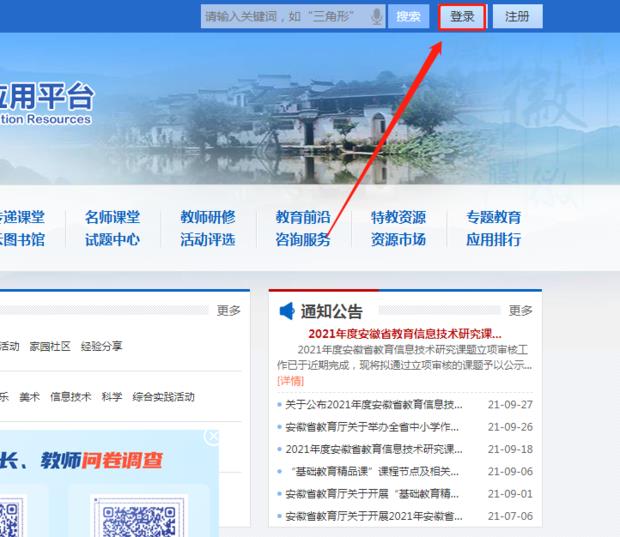Select the 家园社区 category
The image size is (620, 537).
point(50,346)
